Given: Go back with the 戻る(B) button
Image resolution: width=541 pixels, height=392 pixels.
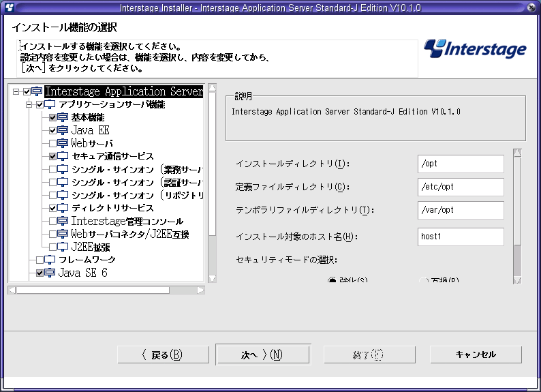Looking at the screenshot, I should point(163,355).
